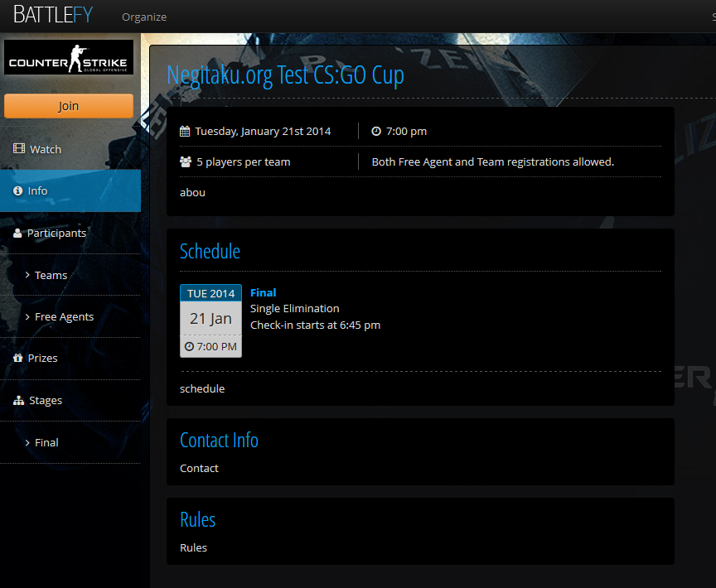Open the Watch sidebar item
Viewport: 716px width, 588px height.
tap(70, 149)
